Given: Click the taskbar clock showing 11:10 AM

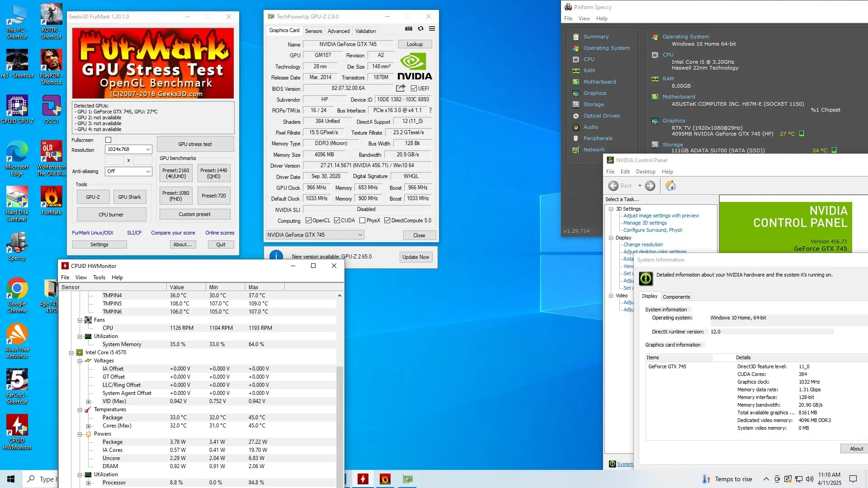Looking at the screenshot, I should click(x=829, y=479).
